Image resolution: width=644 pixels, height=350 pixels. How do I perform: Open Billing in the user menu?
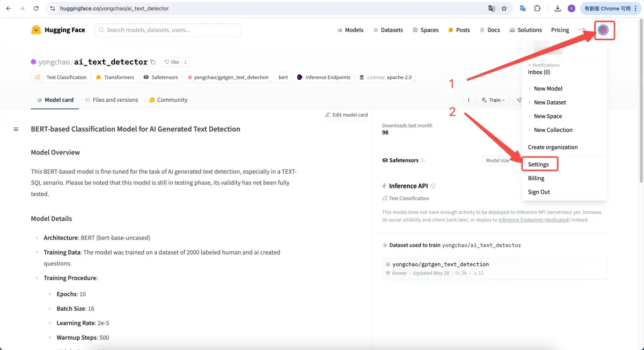pos(536,178)
